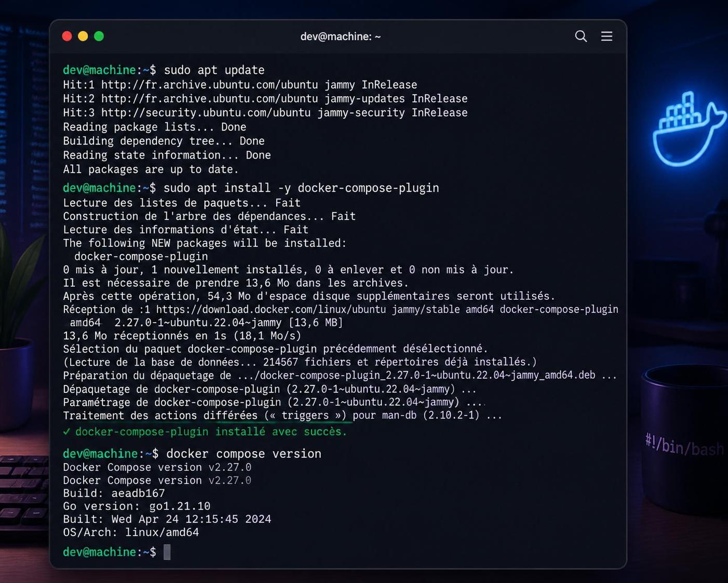Click the green 'installé avec succès' message

coord(205,432)
